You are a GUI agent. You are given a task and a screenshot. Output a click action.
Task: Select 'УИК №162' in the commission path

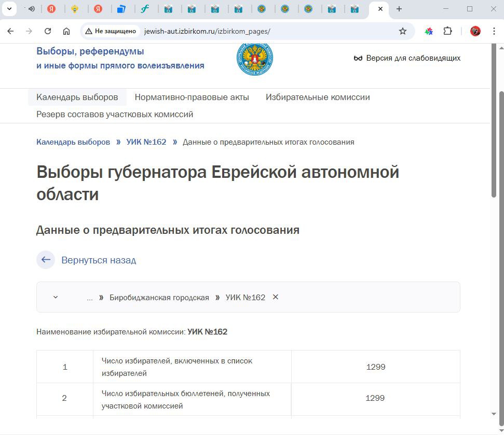click(x=245, y=298)
